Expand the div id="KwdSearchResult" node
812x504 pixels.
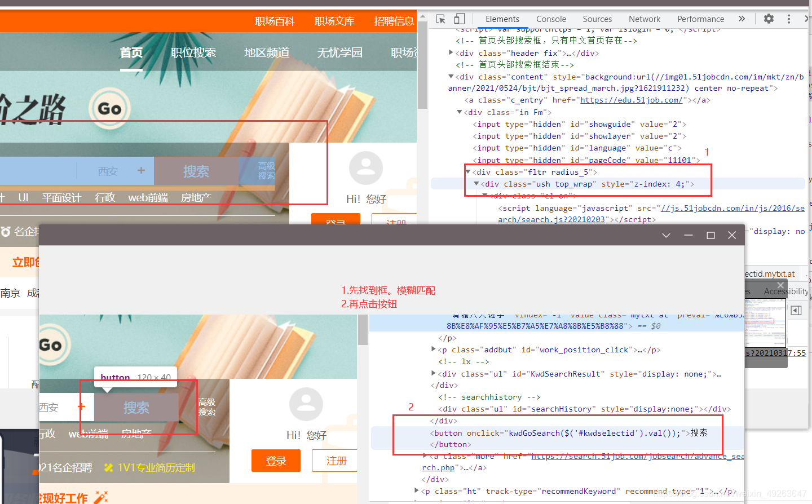pos(433,373)
